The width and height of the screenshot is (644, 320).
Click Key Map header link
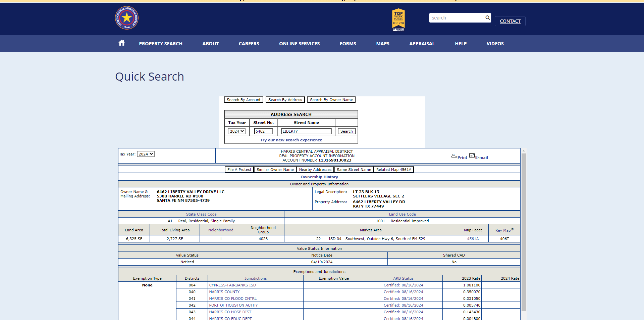pos(504,230)
